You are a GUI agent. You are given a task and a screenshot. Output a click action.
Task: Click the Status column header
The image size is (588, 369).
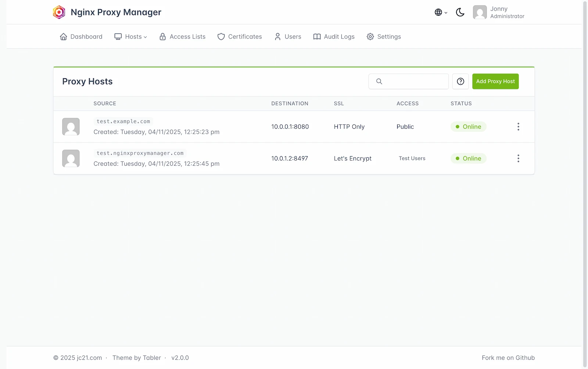[461, 103]
